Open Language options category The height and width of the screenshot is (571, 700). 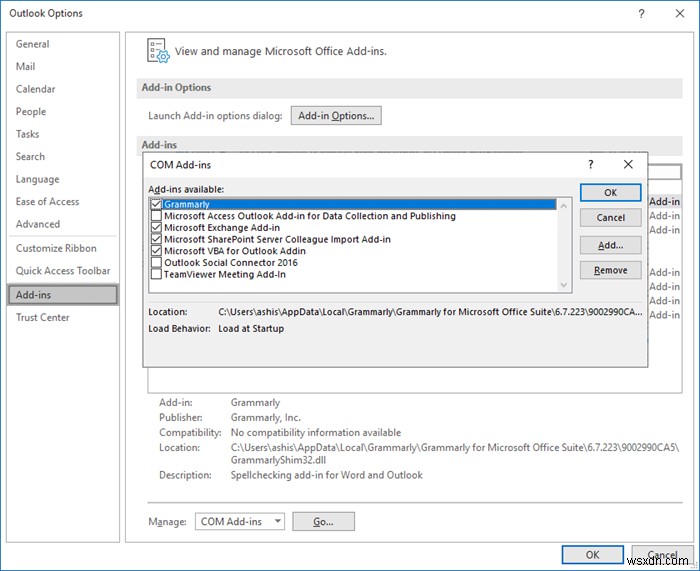(x=38, y=179)
